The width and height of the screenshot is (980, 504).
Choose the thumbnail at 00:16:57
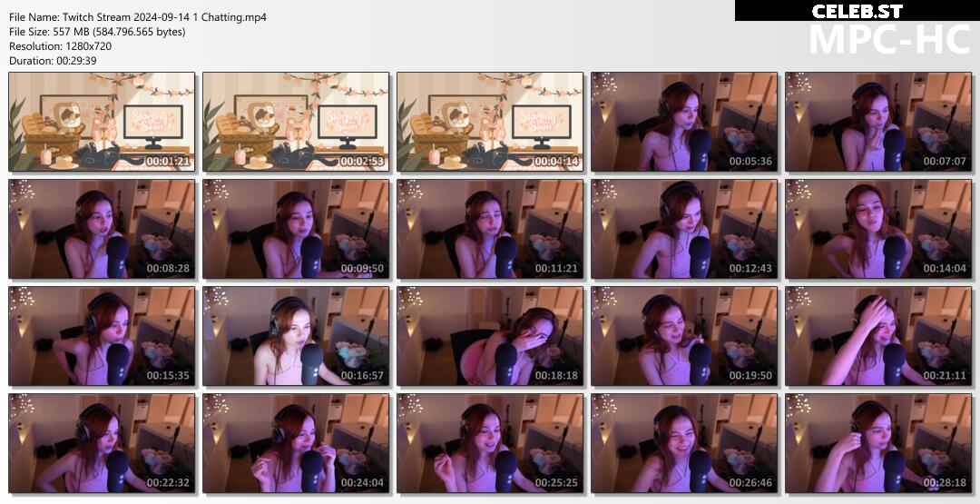[x=296, y=336]
